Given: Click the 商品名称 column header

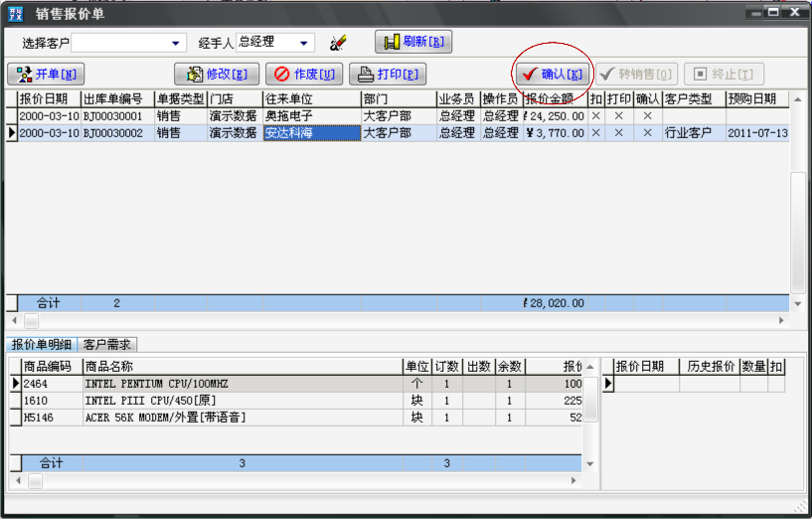Looking at the screenshot, I should tap(243, 367).
